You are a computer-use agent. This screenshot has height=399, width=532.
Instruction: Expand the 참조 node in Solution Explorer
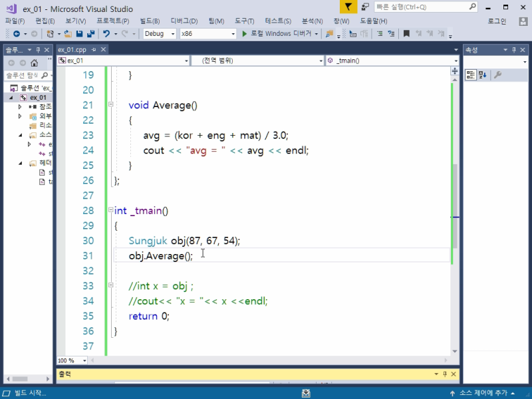20,107
